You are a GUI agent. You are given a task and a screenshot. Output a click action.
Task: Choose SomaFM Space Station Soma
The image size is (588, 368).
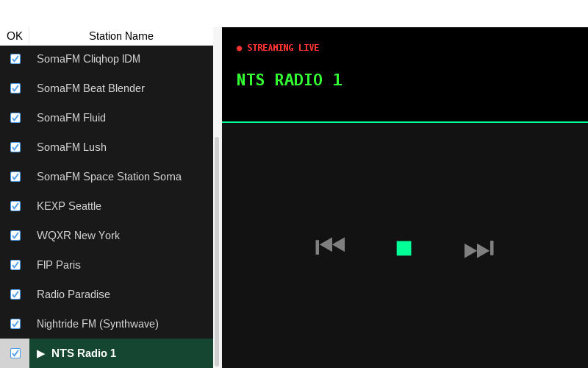109,177
